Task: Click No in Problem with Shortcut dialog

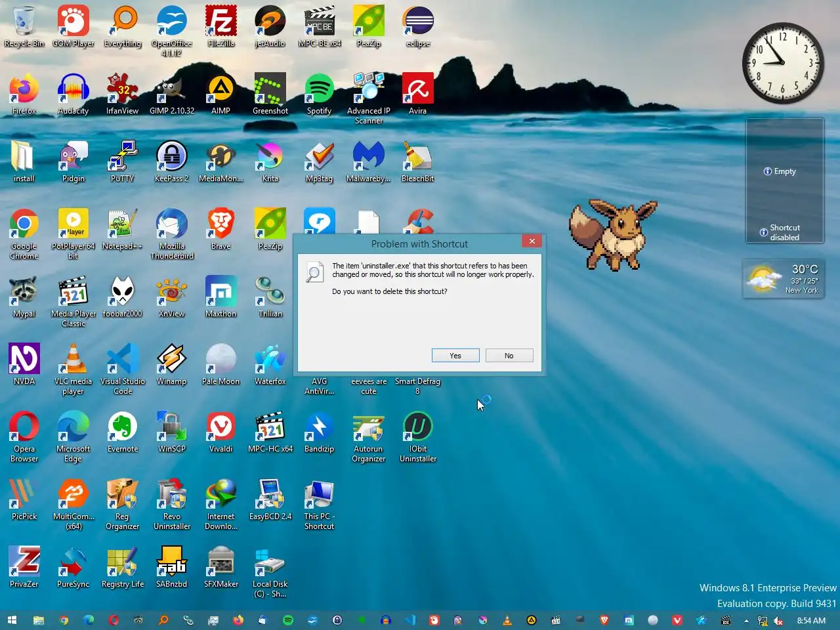Action: [x=509, y=356]
